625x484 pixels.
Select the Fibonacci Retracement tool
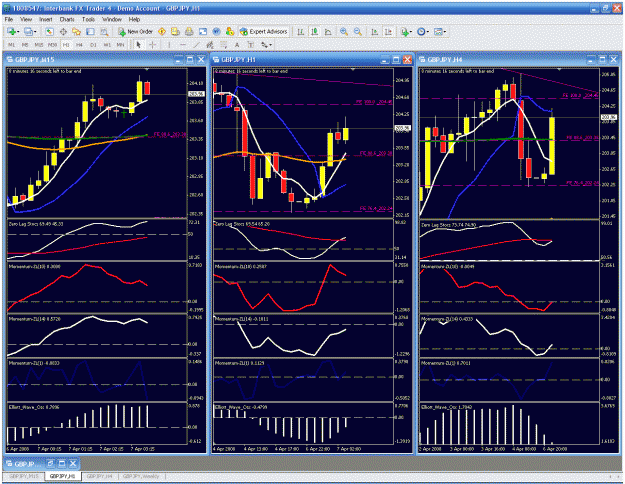[x=224, y=45]
